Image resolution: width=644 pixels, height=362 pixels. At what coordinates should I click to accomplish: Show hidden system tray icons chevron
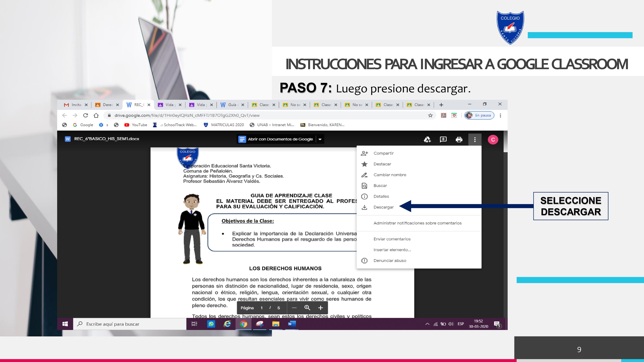pyautogui.click(x=427, y=324)
